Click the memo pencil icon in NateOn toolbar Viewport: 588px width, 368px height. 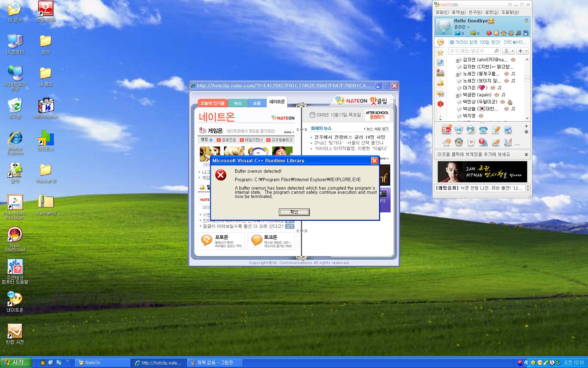click(x=496, y=130)
